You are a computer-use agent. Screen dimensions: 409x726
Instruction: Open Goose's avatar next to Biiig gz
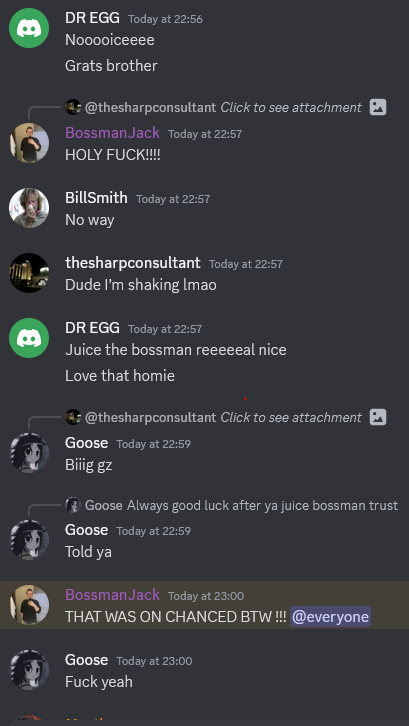click(x=29, y=452)
